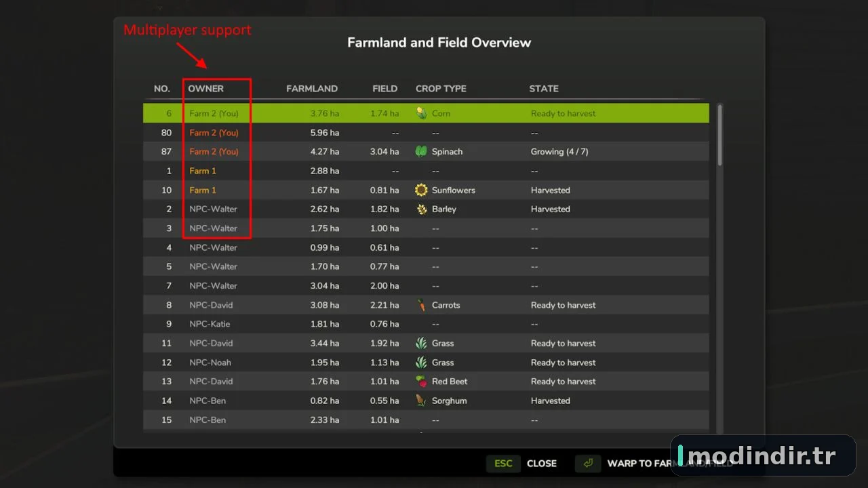Select farmland row 80 owned by Farm 2
This screenshot has height=488, width=868.
[426, 133]
